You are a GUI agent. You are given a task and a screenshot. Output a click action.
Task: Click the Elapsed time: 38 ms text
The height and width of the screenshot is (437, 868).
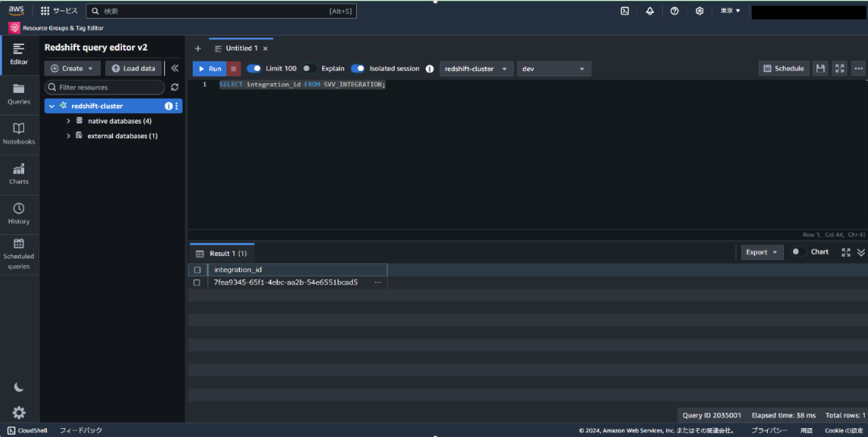[783, 415]
